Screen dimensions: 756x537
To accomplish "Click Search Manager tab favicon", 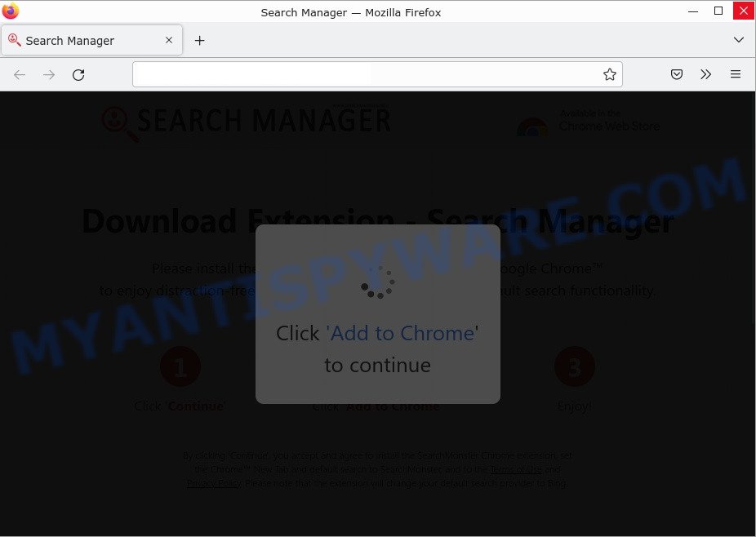I will (14, 40).
